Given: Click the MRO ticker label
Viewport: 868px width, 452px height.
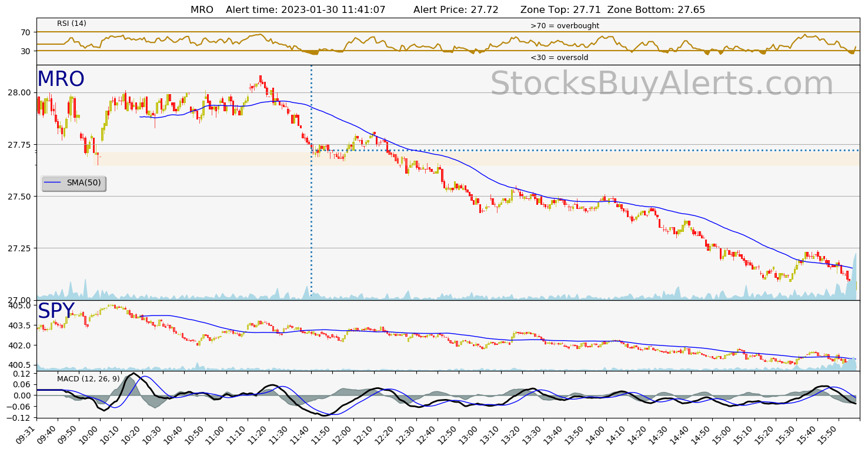Looking at the screenshot, I should point(61,79).
